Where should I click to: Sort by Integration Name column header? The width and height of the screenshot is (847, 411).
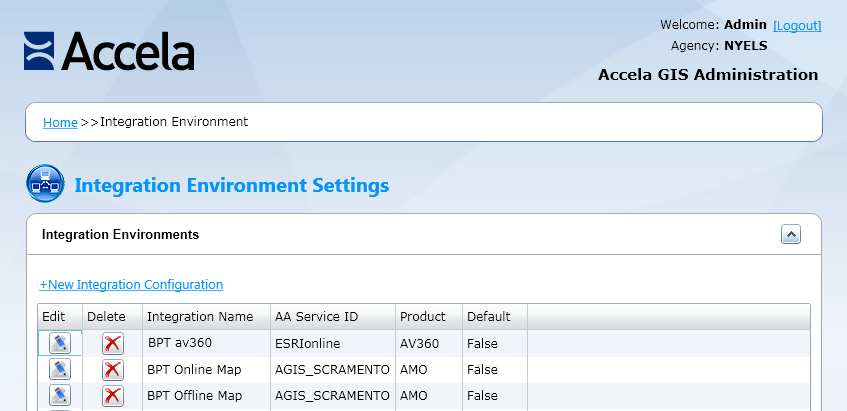point(200,316)
